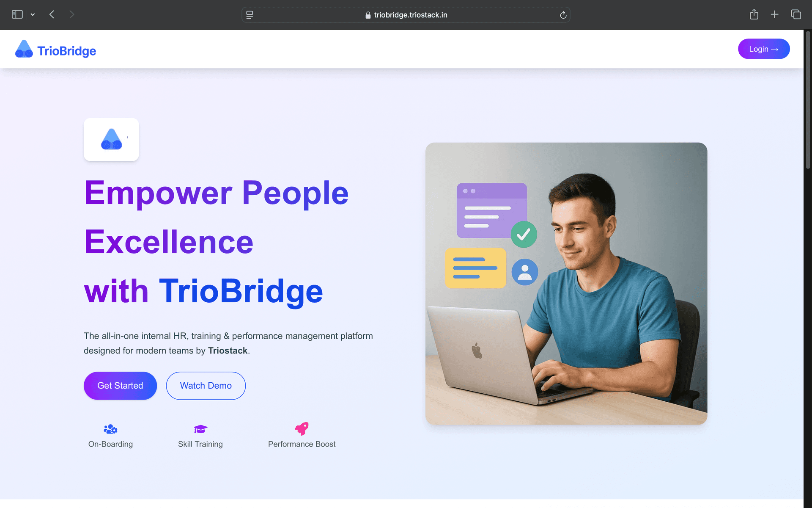Click the vertical page scrollbar

point(808,100)
